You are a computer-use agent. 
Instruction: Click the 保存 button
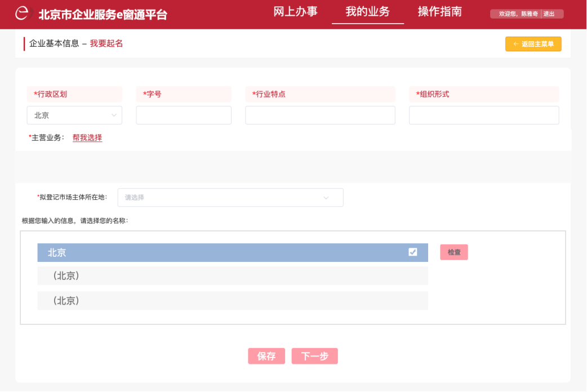(x=266, y=356)
